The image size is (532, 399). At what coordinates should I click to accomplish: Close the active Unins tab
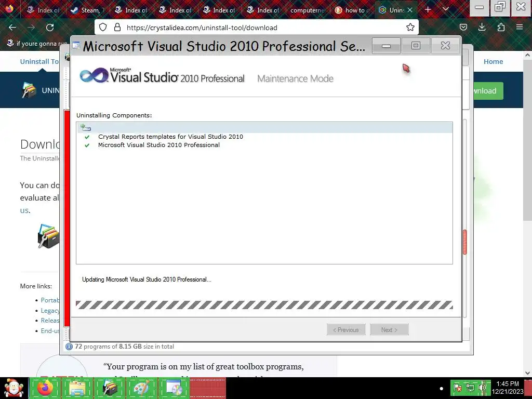tap(410, 10)
